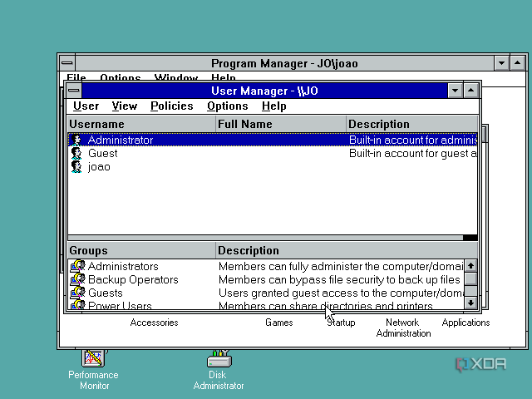The width and height of the screenshot is (532, 399).
Task: Select the Backup Operators group icon
Action: click(x=77, y=279)
